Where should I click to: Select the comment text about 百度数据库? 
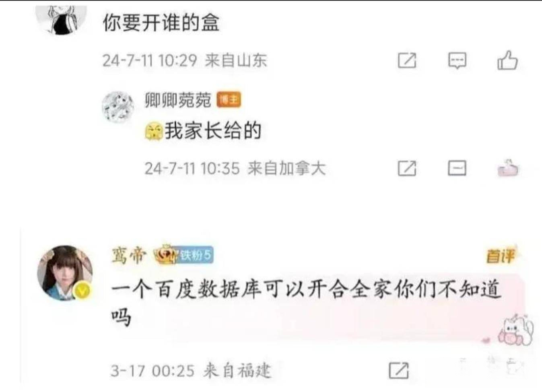point(306,303)
